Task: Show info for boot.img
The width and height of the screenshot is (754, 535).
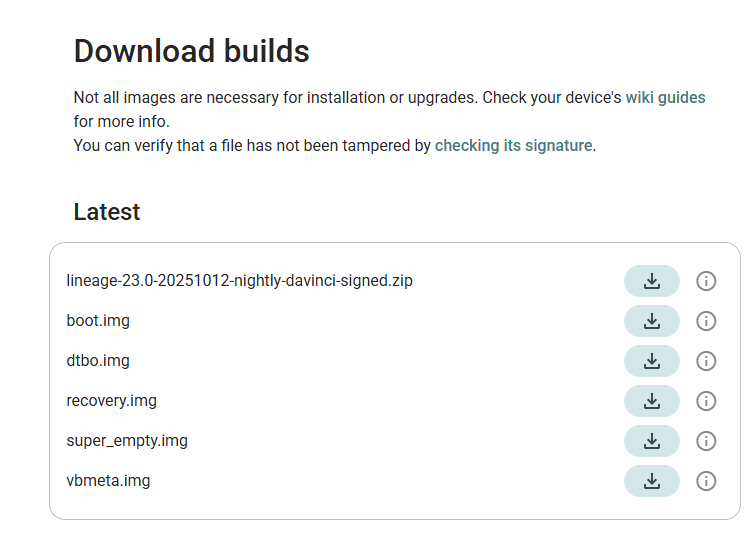Action: pyautogui.click(x=706, y=321)
